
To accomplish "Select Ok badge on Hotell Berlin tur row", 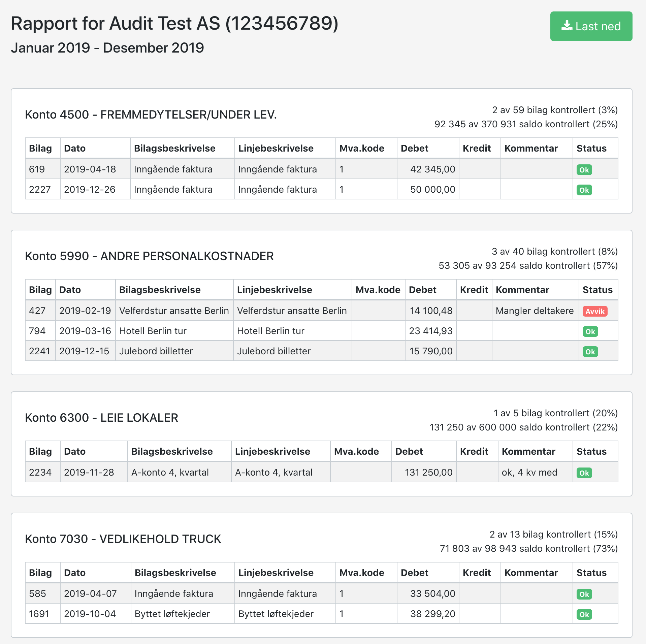I will pyautogui.click(x=590, y=331).
